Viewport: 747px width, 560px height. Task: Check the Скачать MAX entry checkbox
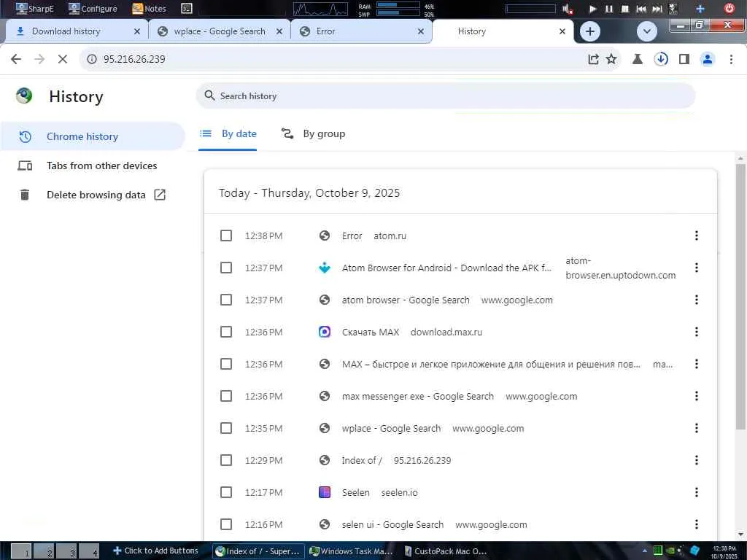(x=226, y=332)
